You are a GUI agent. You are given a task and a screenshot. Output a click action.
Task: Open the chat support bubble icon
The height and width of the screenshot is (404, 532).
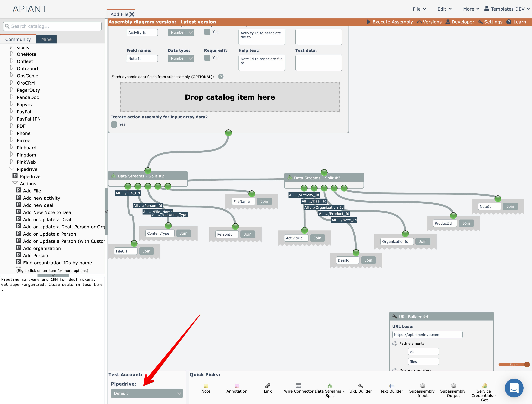514,388
